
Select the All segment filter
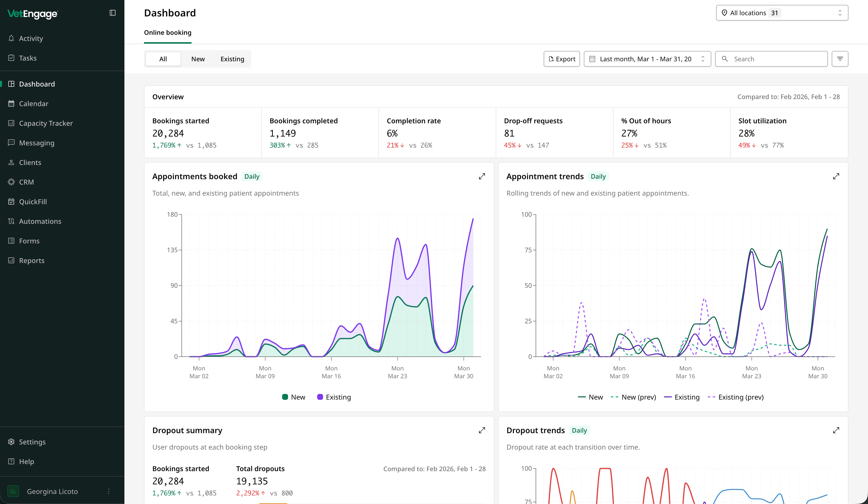coord(163,59)
